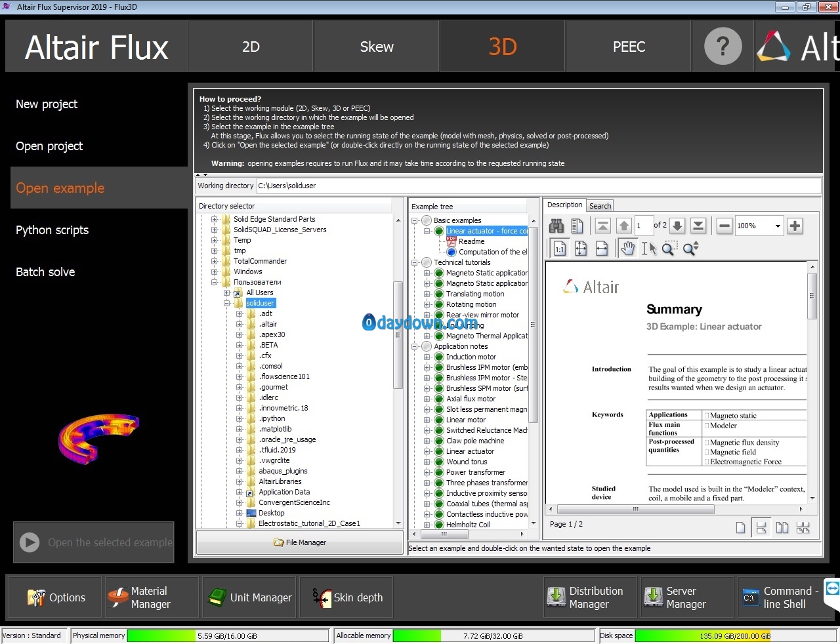
Task: Select Linear actuator - force example
Action: pyautogui.click(x=486, y=231)
